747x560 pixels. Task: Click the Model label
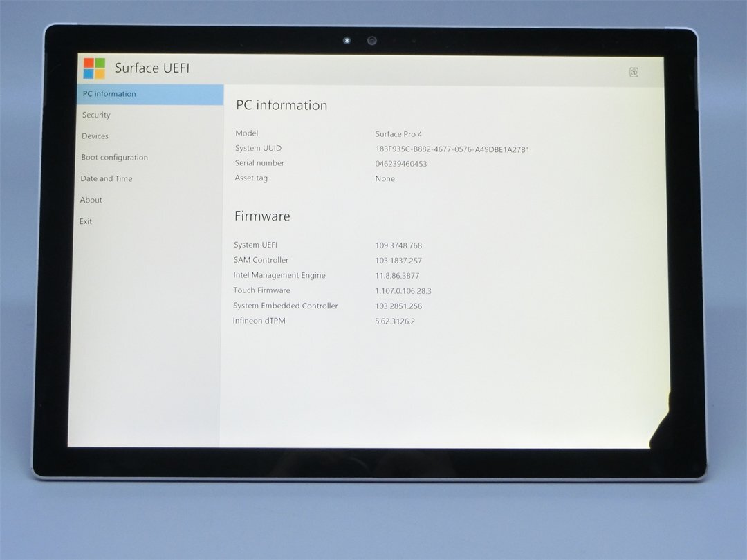click(247, 133)
